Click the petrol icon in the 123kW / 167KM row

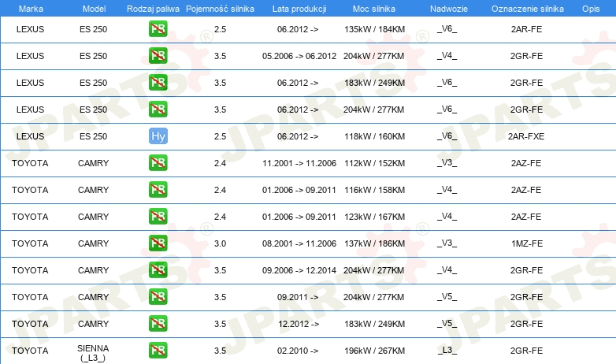pyautogui.click(x=158, y=216)
